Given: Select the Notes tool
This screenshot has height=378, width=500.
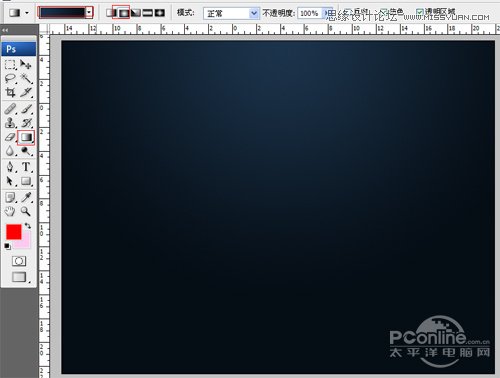Looking at the screenshot, I should point(10,197).
